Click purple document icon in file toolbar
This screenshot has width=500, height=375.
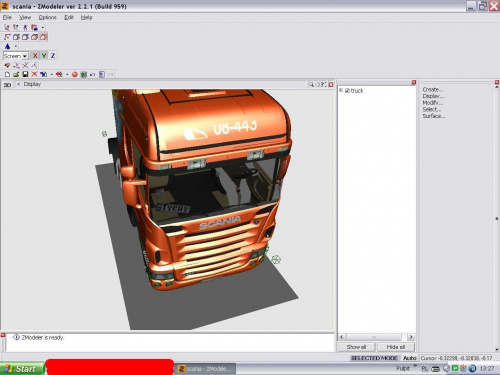point(102,74)
